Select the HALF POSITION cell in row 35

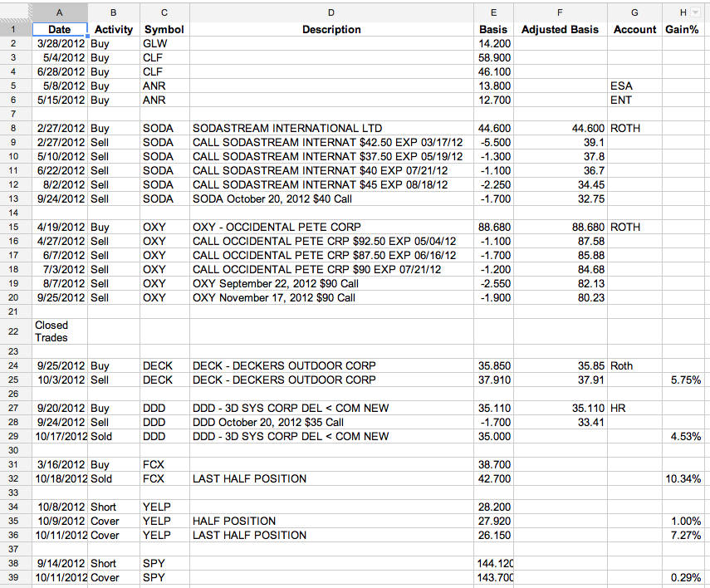pyautogui.click(x=331, y=521)
